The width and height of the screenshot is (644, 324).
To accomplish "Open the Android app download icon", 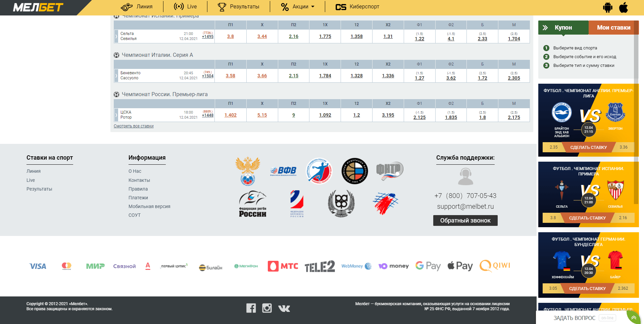I will pos(607,7).
